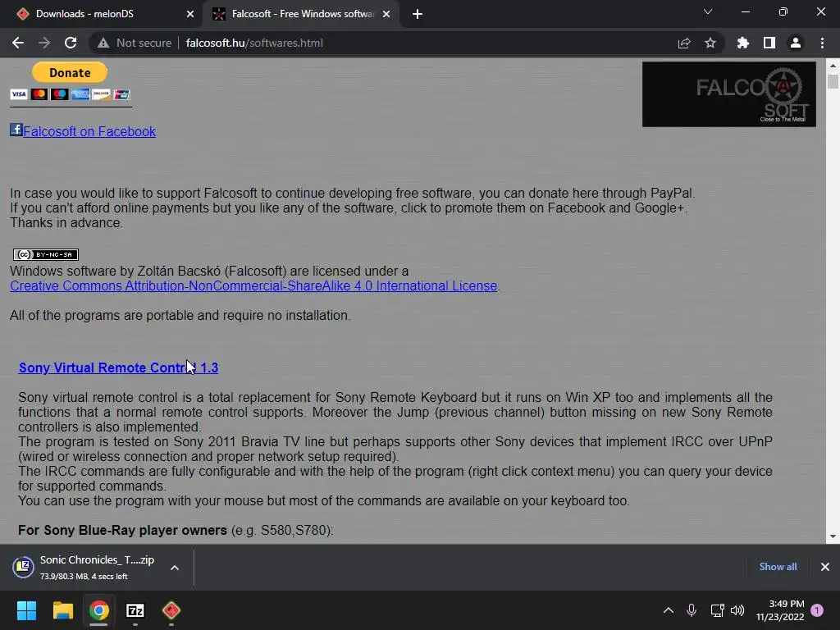This screenshot has width=840, height=630.
Task: Open the Chrome three-dot menu
Action: coord(822,43)
